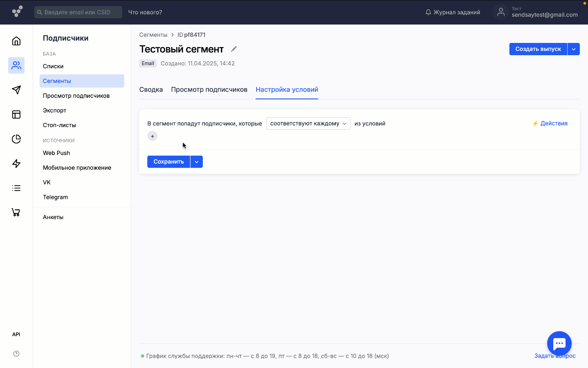Expand the arrow next to Сохранить

click(197, 162)
